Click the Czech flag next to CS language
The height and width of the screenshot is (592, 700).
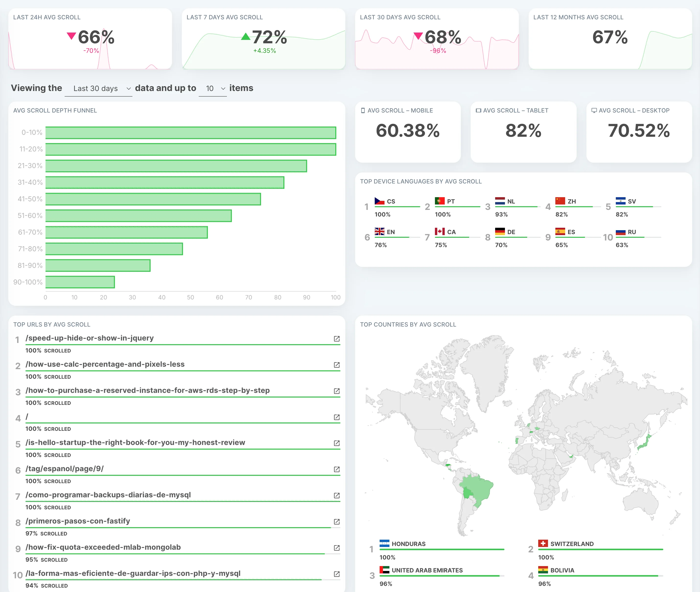(x=380, y=201)
